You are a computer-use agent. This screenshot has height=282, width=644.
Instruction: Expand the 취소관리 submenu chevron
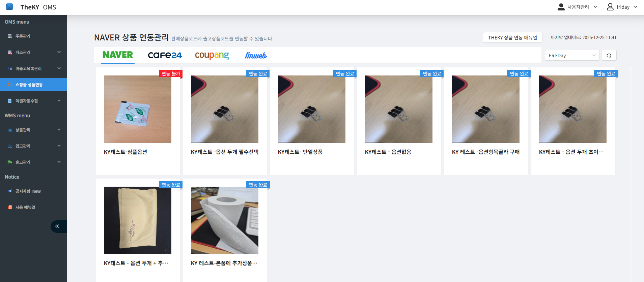[x=59, y=52]
